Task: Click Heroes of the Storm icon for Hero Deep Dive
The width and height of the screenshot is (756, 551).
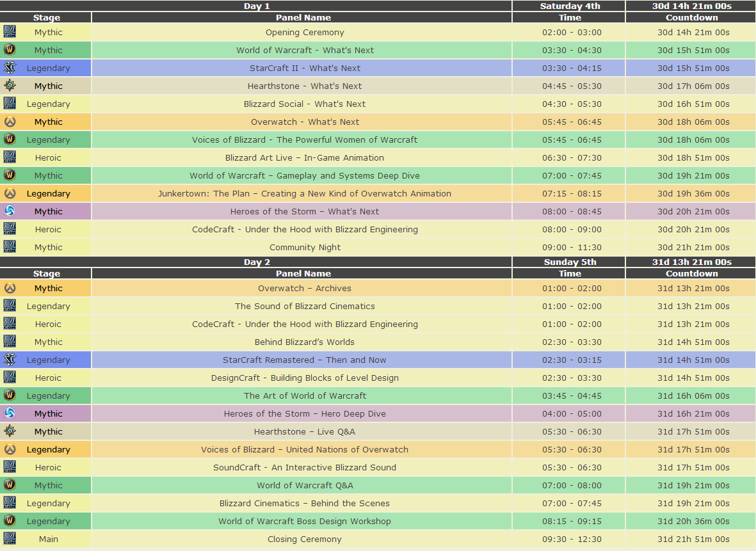Action: coord(10,413)
